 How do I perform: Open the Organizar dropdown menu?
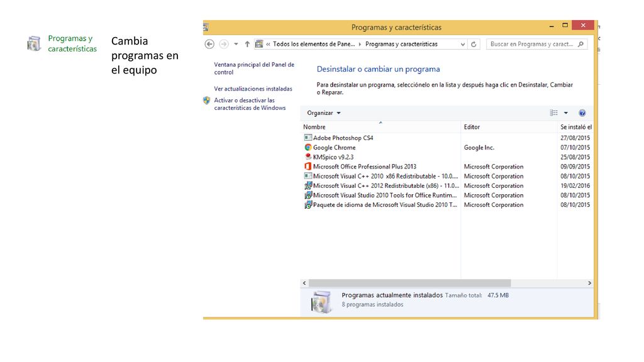coord(324,113)
